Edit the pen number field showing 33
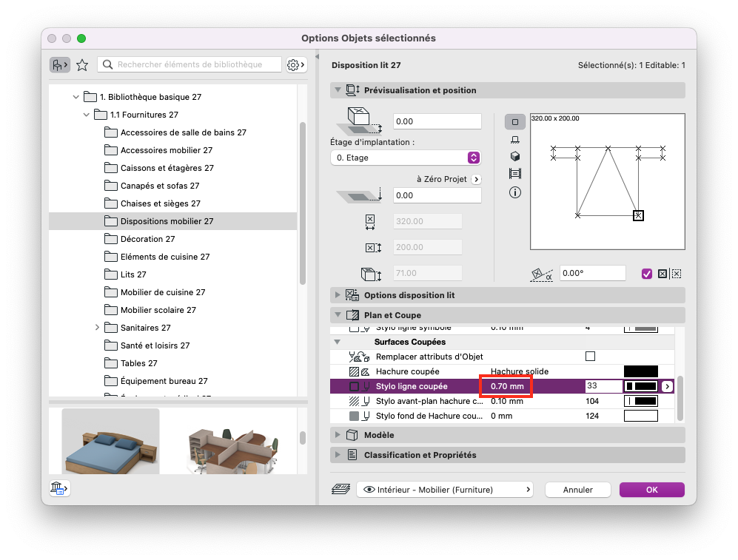Screen dimensions: 738x560 (x=603, y=386)
